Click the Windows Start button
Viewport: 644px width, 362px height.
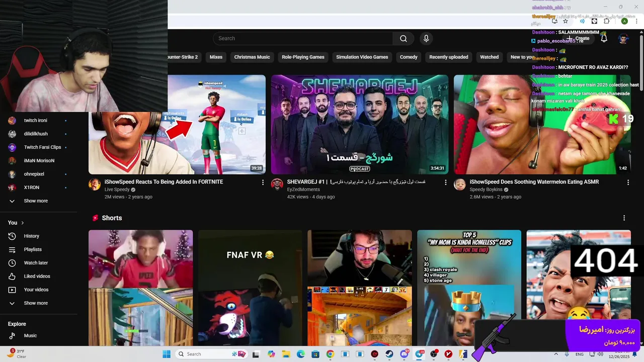coord(167,354)
